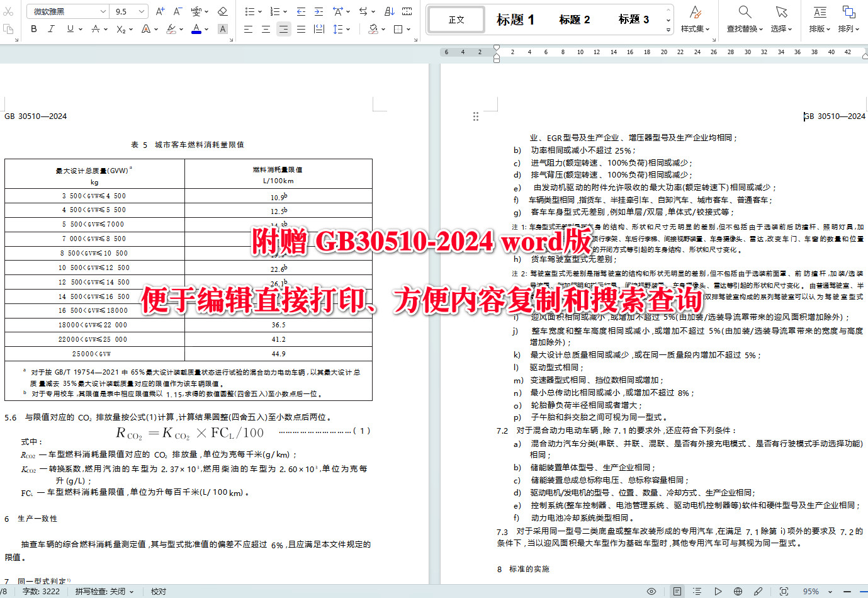
Task: Apply strikethrough to text
Action: [x=95, y=29]
